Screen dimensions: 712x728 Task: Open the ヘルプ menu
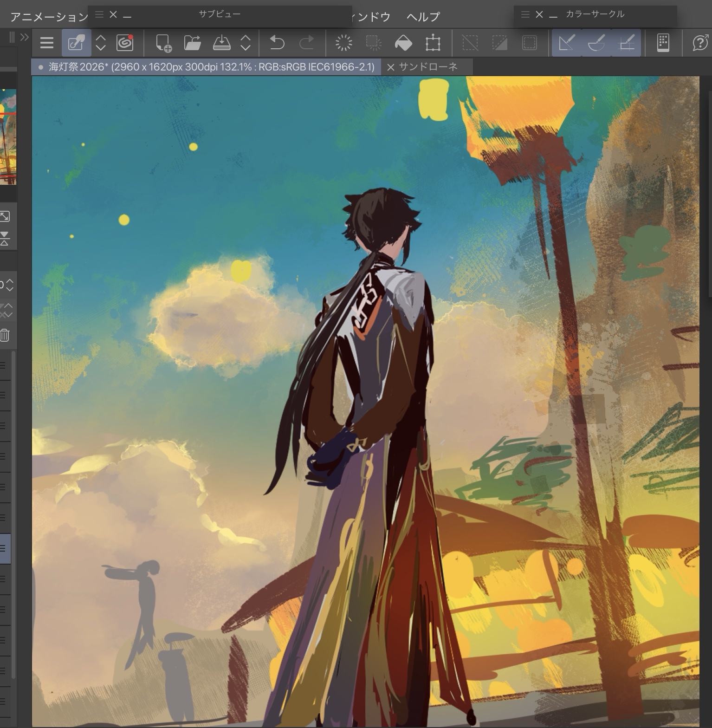coord(423,17)
